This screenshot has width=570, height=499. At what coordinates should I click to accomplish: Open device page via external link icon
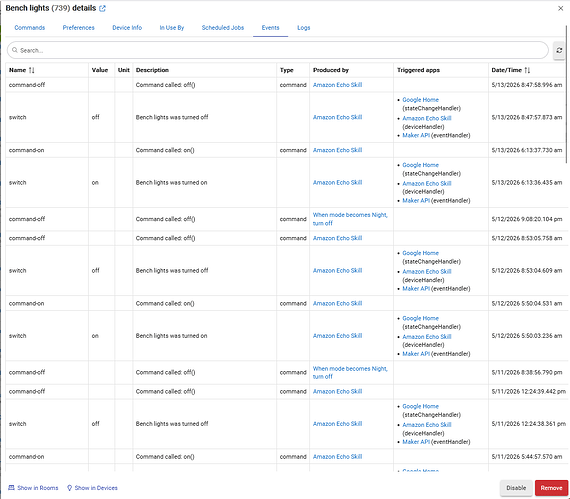(x=103, y=8)
